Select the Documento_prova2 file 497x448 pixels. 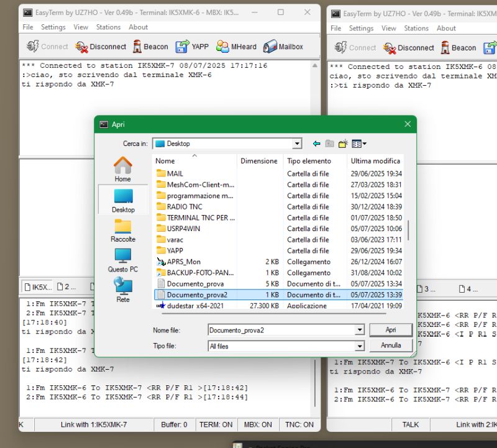(278, 295)
